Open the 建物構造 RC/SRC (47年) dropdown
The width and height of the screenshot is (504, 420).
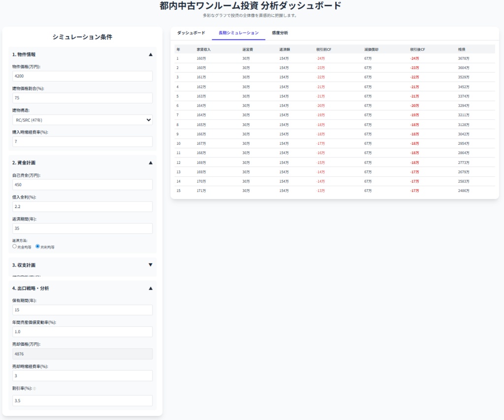point(82,120)
